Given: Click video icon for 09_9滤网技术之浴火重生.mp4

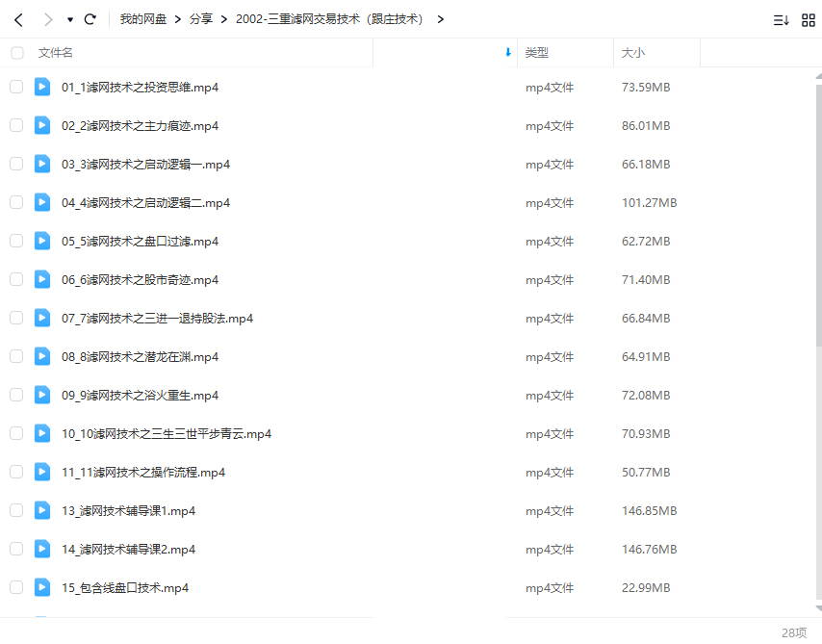Looking at the screenshot, I should click(42, 395).
